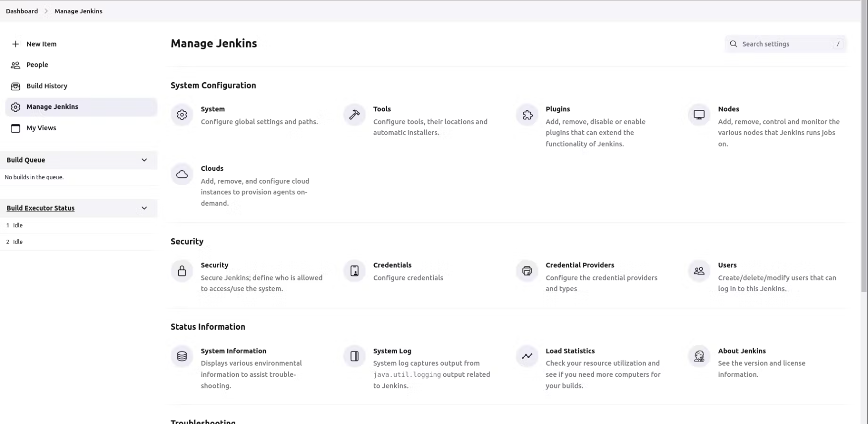Click the System gear icon
This screenshot has width=868, height=424.
point(182,115)
